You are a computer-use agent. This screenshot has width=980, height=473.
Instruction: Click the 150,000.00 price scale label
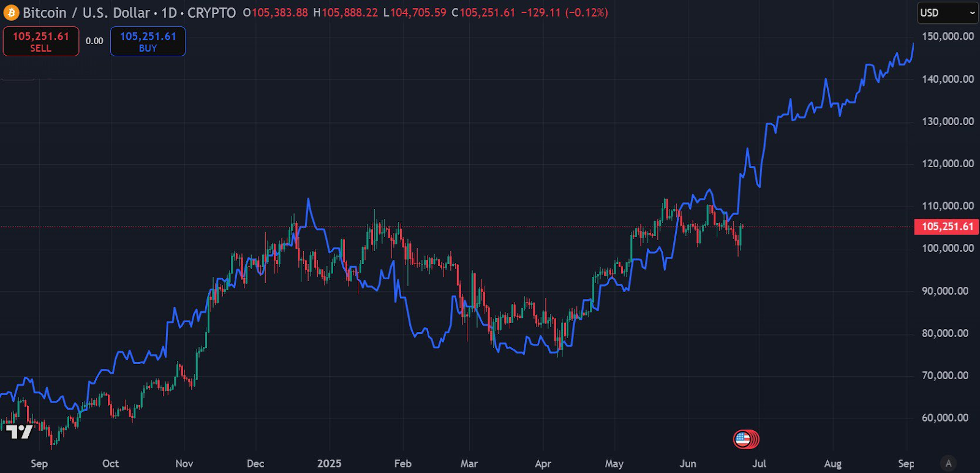(948, 36)
